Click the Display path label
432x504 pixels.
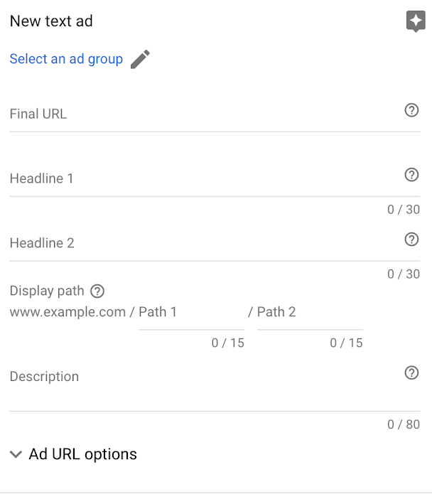click(47, 291)
